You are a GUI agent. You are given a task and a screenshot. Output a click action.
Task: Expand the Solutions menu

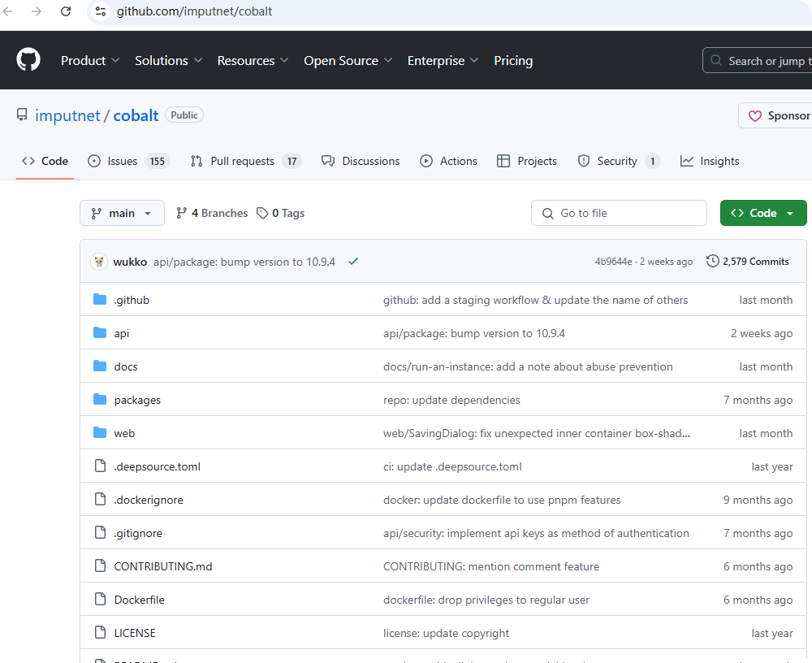pyautogui.click(x=168, y=61)
